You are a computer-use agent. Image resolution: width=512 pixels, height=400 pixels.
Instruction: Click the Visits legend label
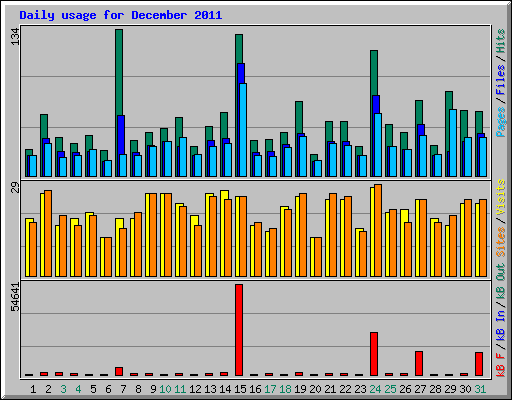pyautogui.click(x=500, y=197)
